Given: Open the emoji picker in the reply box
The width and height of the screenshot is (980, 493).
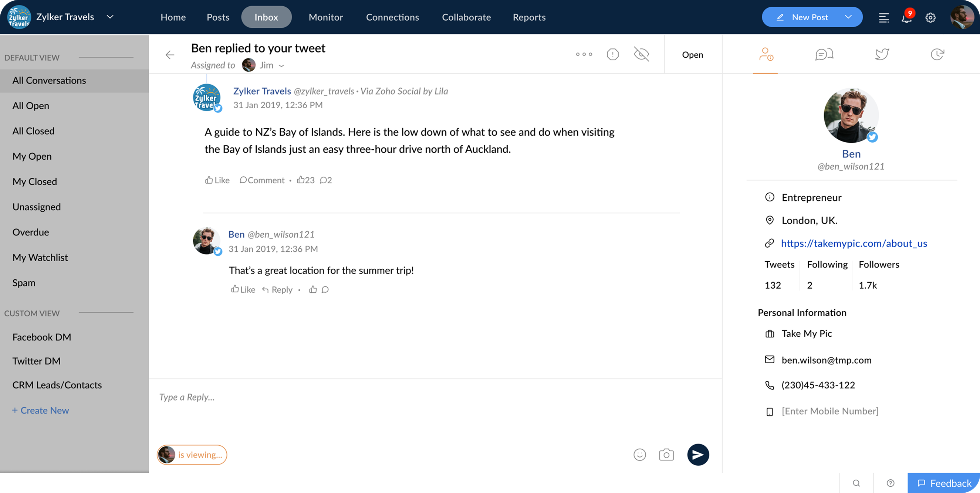Looking at the screenshot, I should (x=639, y=455).
